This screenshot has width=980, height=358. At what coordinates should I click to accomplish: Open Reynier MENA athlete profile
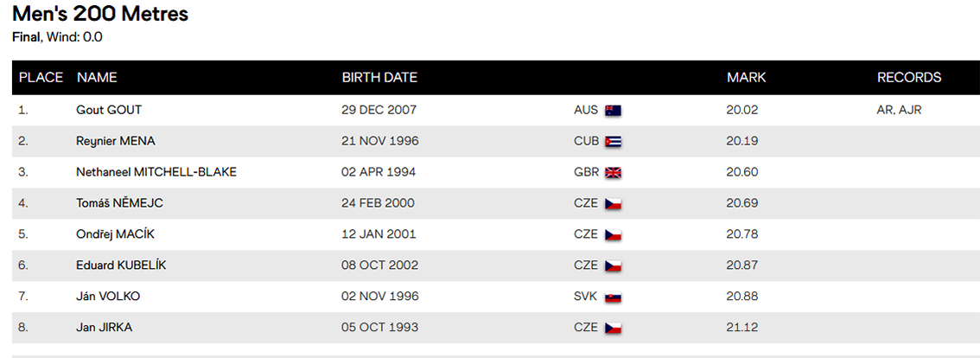tap(116, 142)
